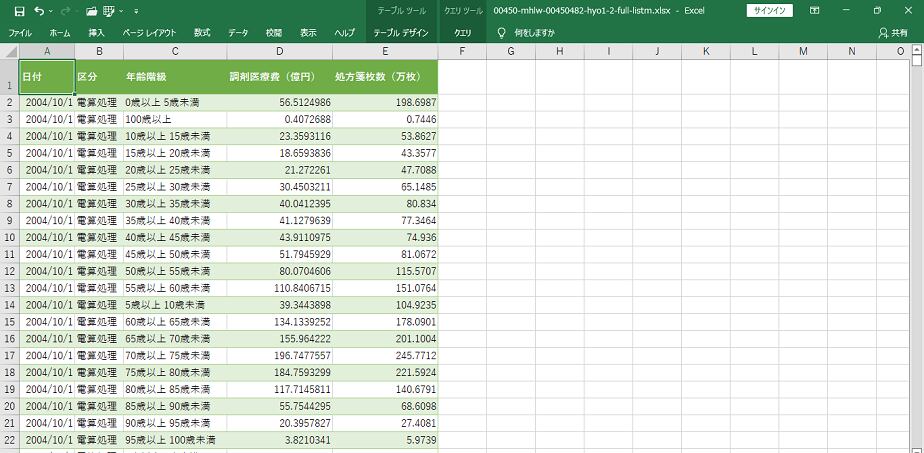Click the サインイン button
924x453 pixels.
pyautogui.click(x=770, y=11)
